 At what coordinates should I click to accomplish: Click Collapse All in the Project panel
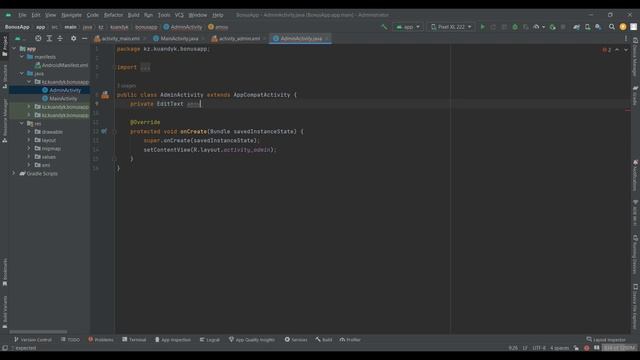[60, 38]
